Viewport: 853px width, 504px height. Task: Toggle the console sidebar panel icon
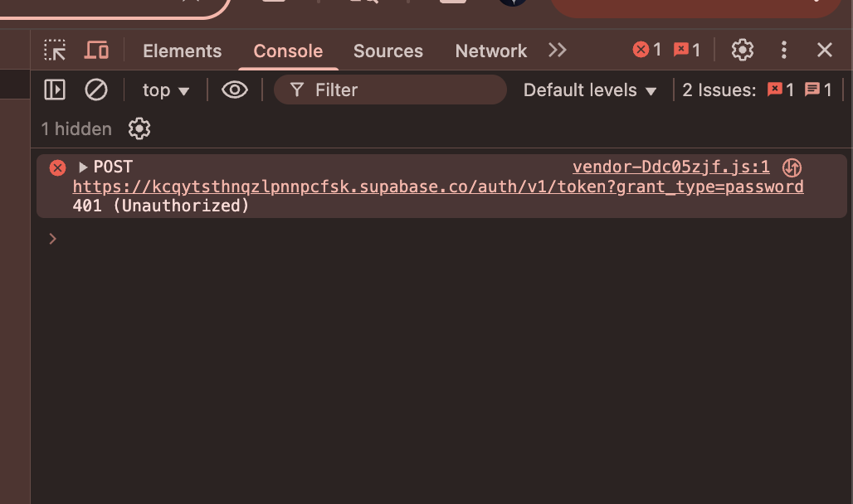point(55,90)
